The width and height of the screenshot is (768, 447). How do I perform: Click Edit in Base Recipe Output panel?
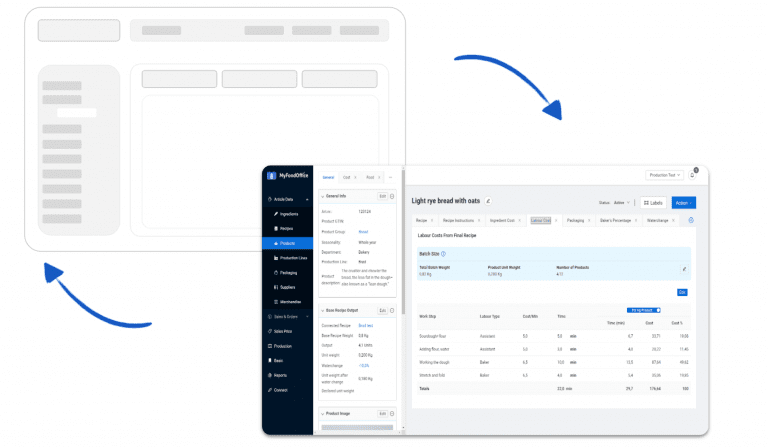pos(382,310)
